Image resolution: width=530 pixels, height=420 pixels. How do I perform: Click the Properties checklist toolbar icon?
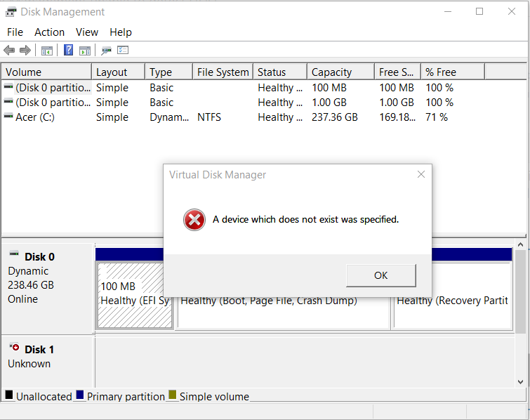[x=123, y=50]
